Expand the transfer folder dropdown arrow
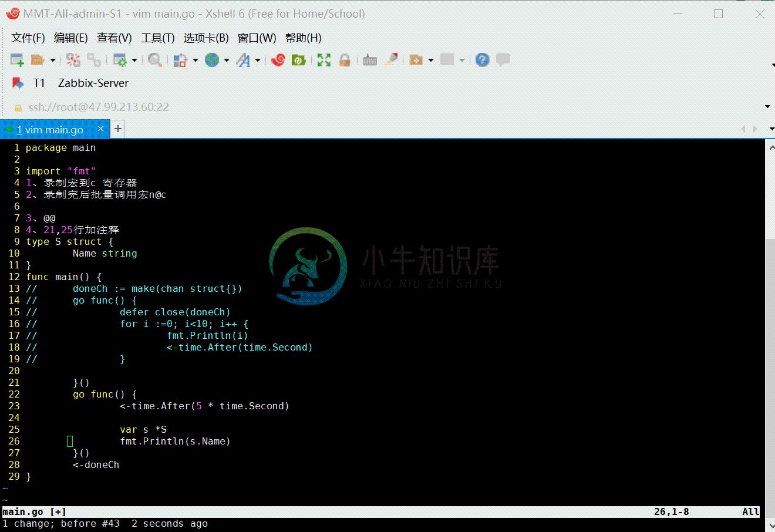This screenshot has width=775, height=532. pyautogui.click(x=431, y=60)
